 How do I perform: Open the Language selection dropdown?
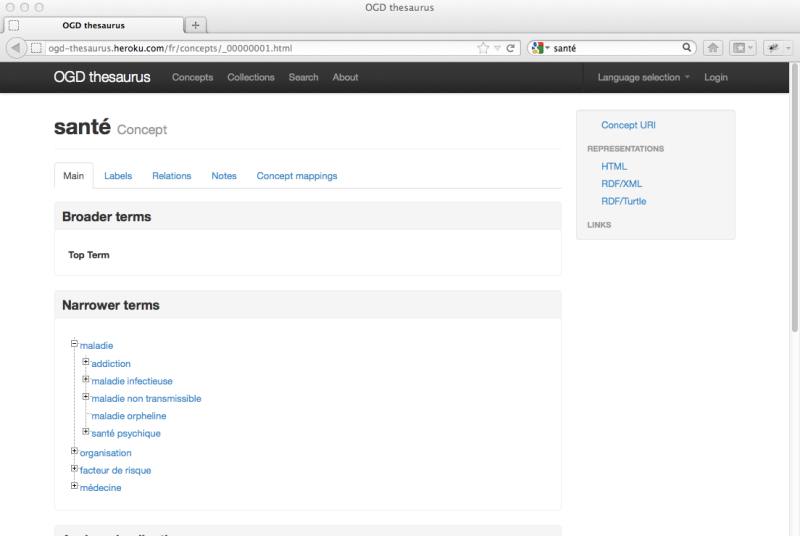643,78
